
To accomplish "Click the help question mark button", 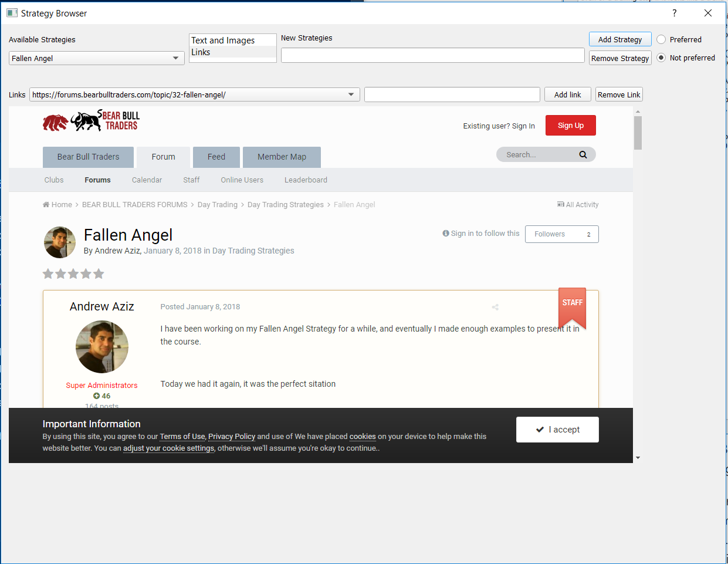I will coord(674,13).
